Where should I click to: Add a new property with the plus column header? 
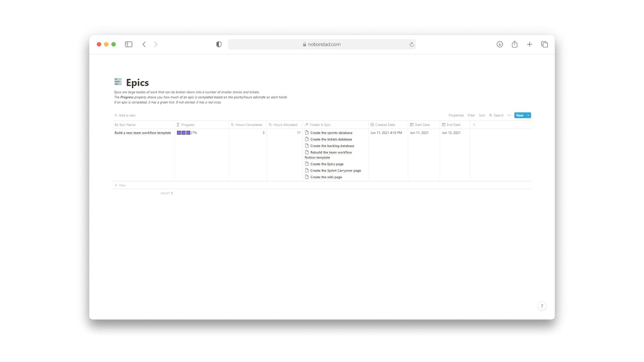pos(474,124)
